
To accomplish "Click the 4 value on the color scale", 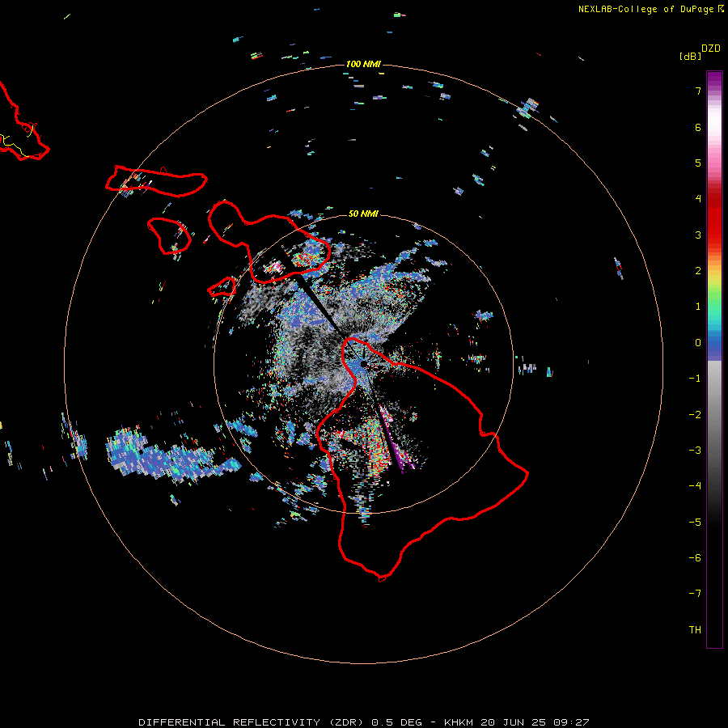I will pos(698,199).
